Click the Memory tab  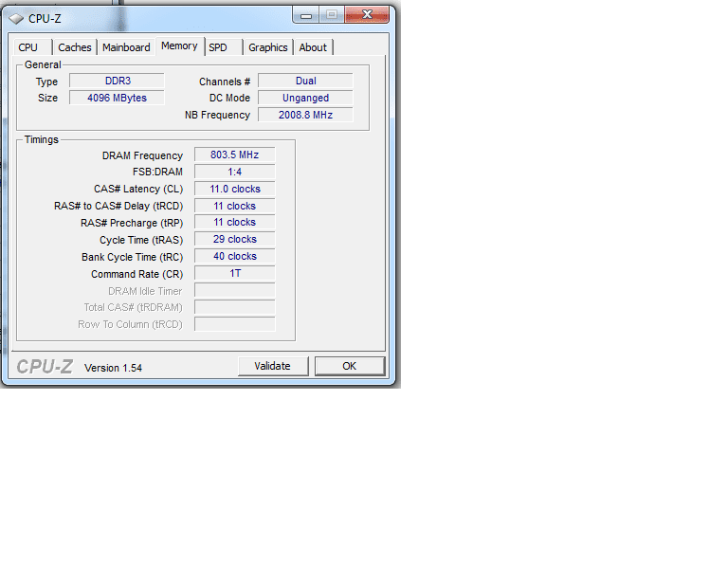pos(180,45)
